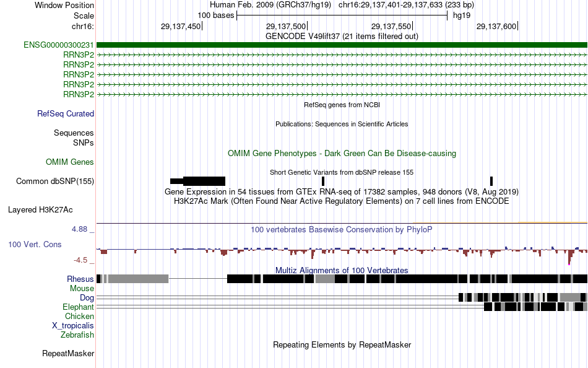The image size is (588, 368).
Task: Click the Dog alignment blocks
Action: point(523,297)
